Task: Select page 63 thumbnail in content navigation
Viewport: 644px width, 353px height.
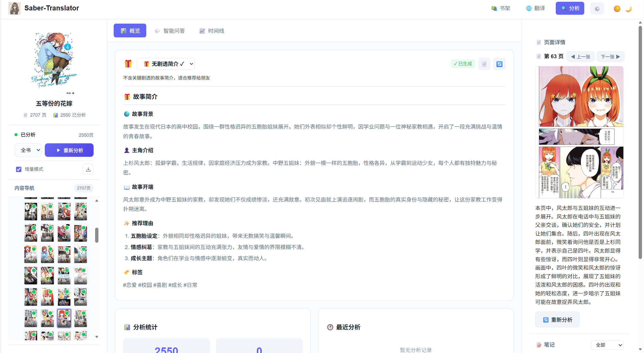Action: tap(64, 318)
